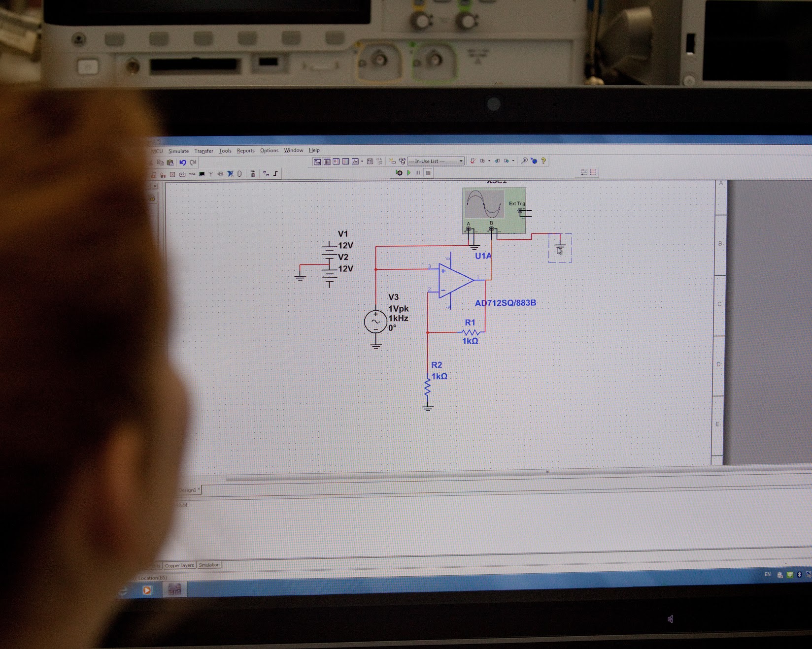Switch to the Copper layers tab

[x=179, y=565]
